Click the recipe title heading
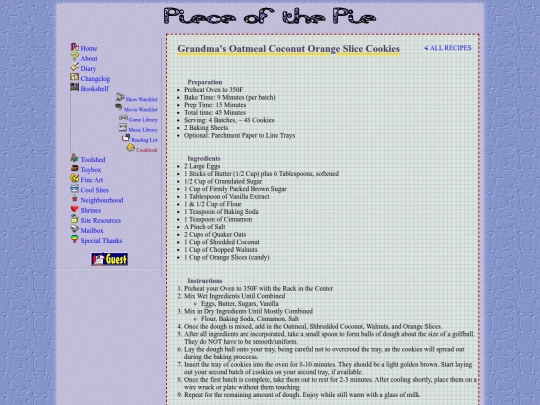540x405 pixels. 289,49
